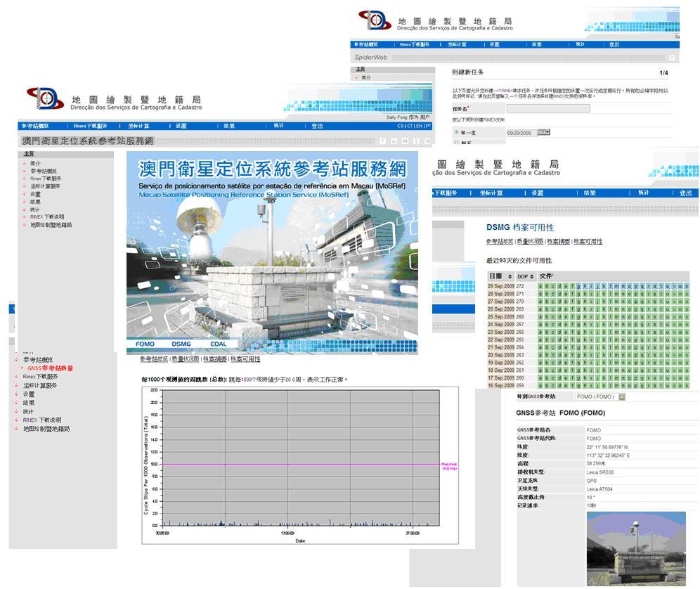This screenshot has width=700, height=589.
Task: Click the 任务名 text input field
Action: tap(548, 108)
